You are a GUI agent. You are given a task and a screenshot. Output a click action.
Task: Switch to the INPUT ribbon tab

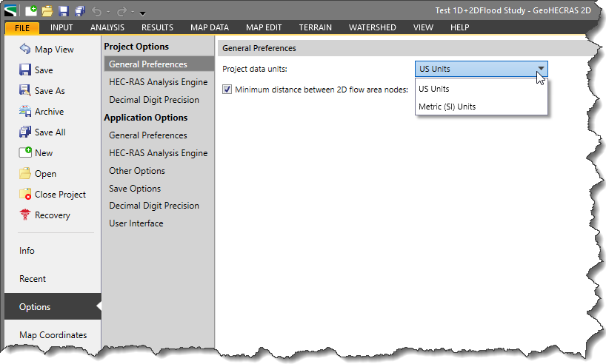61,28
